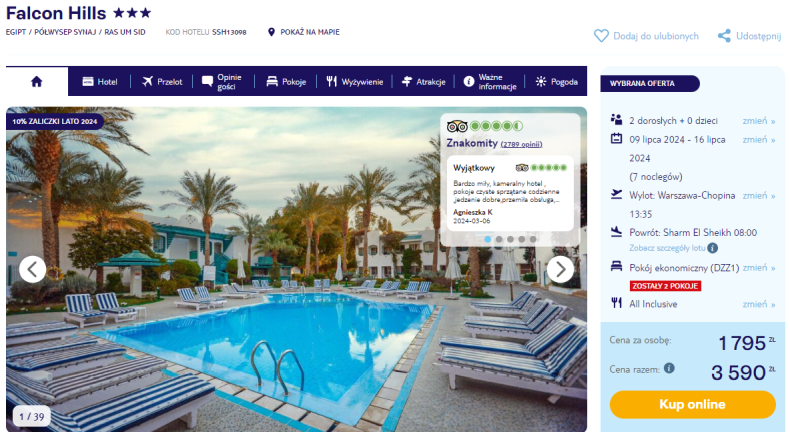Show previous photo with left arrow
The height and width of the screenshot is (432, 790).
33,269
